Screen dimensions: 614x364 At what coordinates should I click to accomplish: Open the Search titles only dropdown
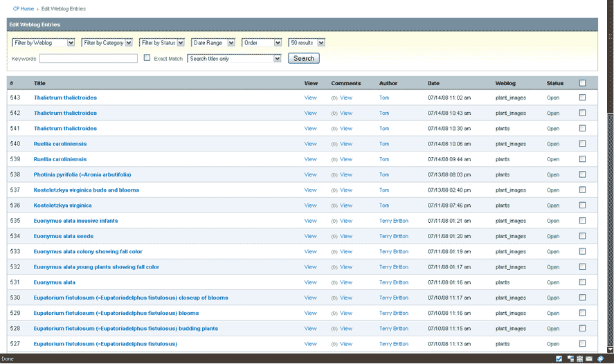[235, 59]
